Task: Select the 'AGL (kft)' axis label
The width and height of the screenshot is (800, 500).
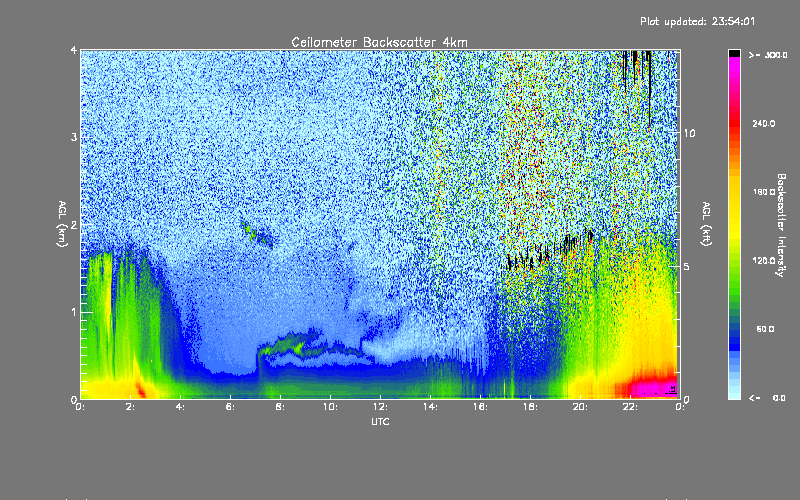Action: pyautogui.click(x=706, y=224)
